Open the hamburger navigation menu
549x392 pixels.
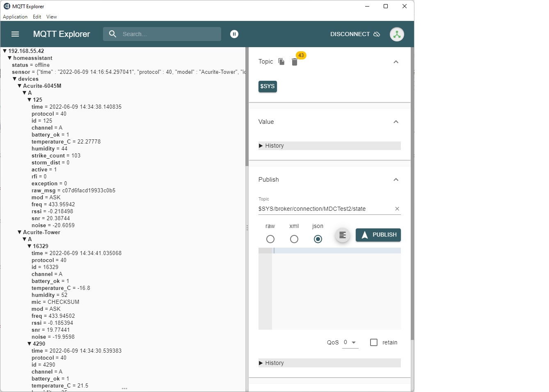point(15,34)
